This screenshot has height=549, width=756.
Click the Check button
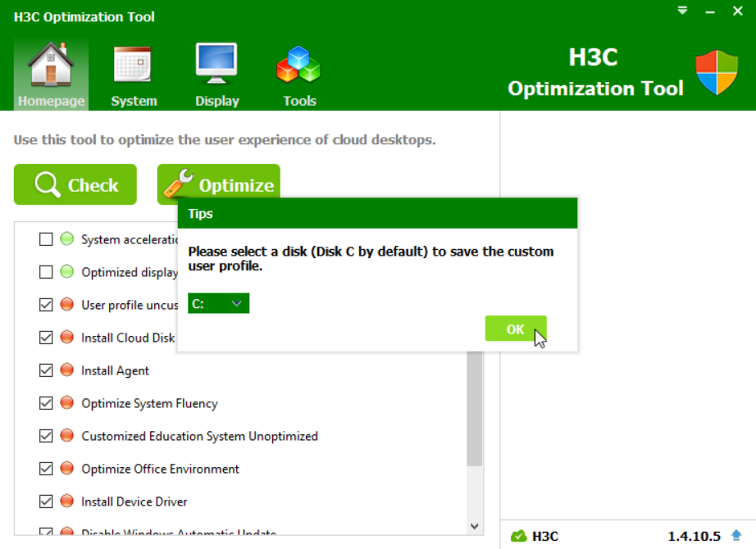point(75,184)
